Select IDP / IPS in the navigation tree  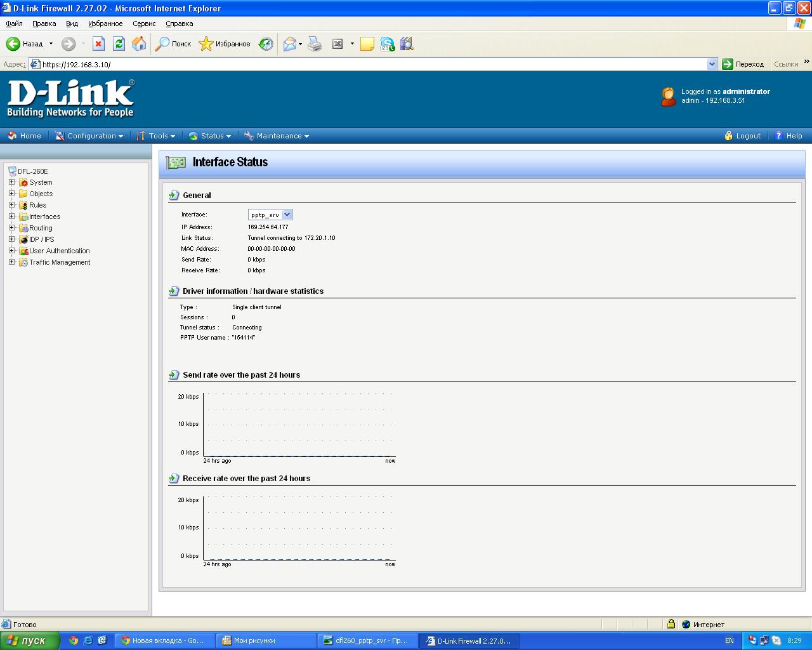42,239
